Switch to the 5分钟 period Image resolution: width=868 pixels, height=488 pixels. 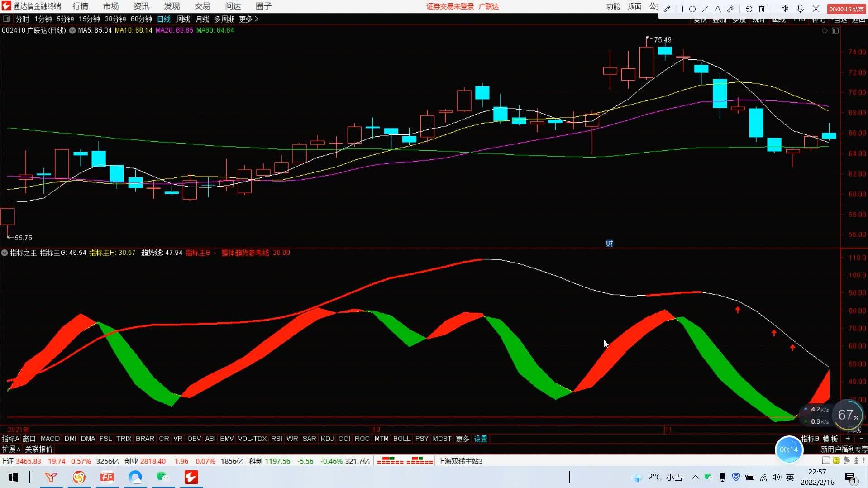(x=65, y=19)
